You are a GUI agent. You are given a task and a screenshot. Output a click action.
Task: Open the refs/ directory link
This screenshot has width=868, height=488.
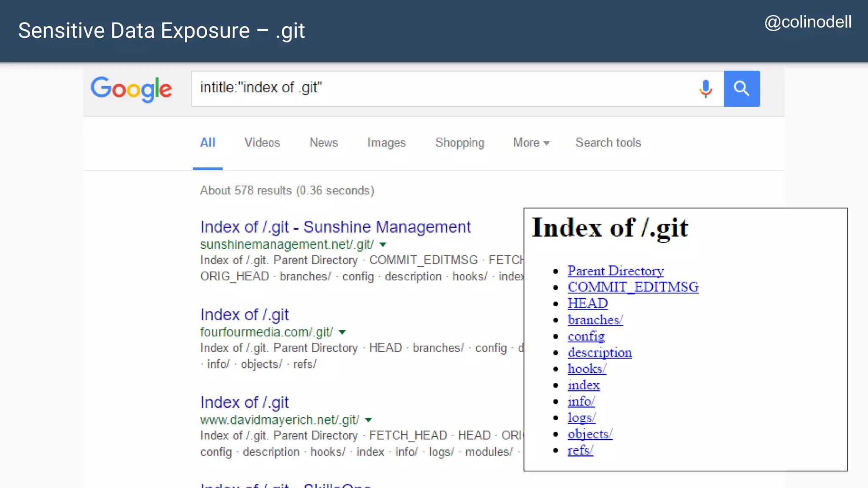point(581,450)
